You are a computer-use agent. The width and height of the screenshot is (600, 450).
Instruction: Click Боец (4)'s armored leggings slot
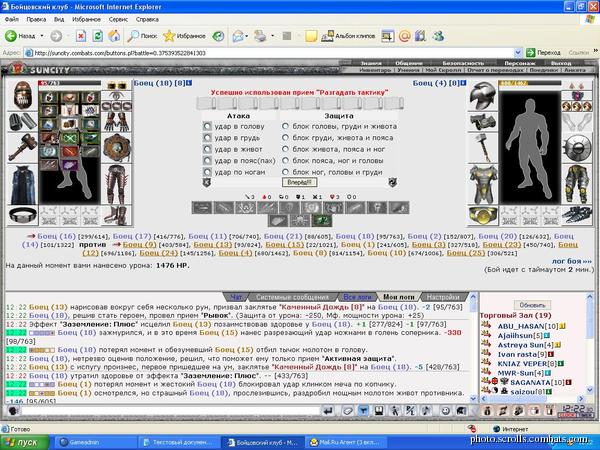(x=576, y=184)
